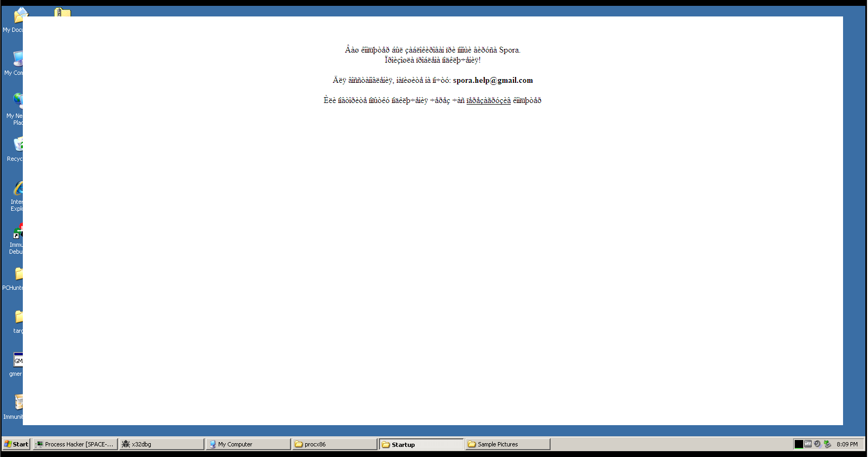868x457 pixels.
Task: Open the Start menu
Action: [16, 444]
